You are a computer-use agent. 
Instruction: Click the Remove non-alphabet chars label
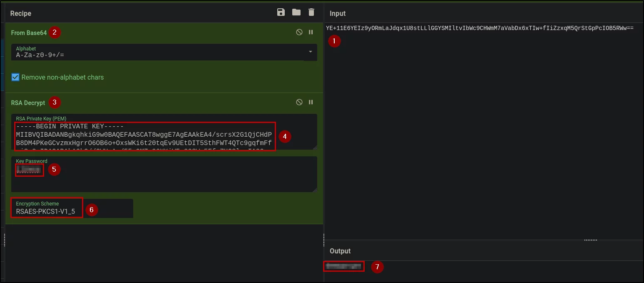[x=62, y=77]
